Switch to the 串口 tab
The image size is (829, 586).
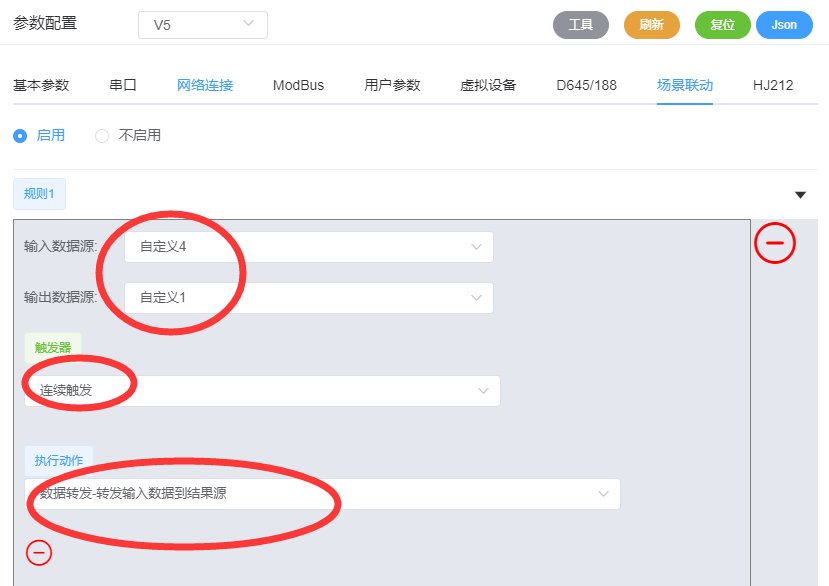pyautogui.click(x=123, y=85)
